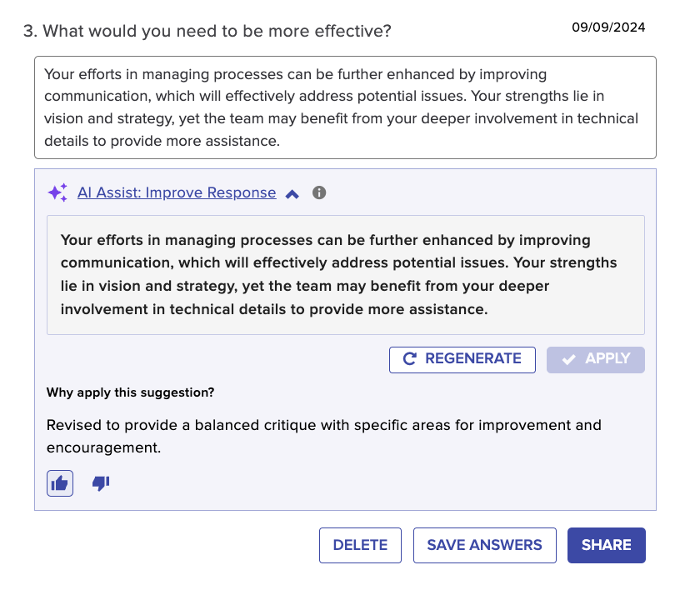Image resolution: width=700 pixels, height=600 pixels.
Task: Click the AI Assist: Improve Response link
Action: coord(177,192)
